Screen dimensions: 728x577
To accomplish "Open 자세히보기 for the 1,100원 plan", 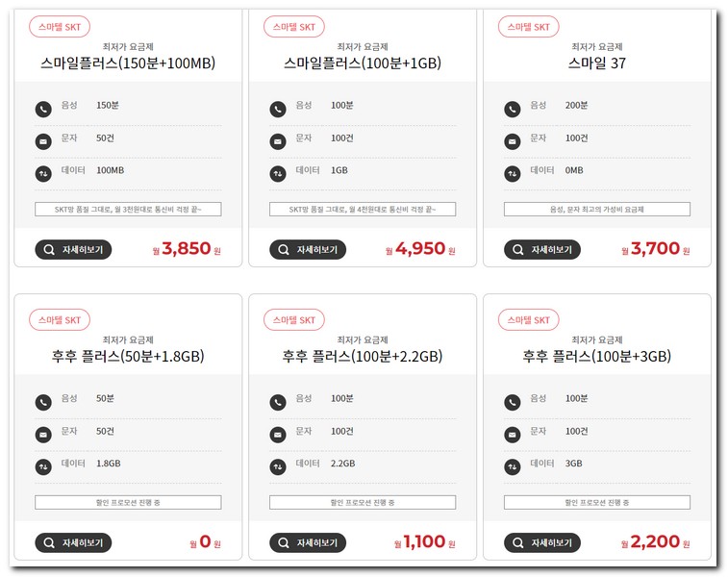I will click(308, 542).
